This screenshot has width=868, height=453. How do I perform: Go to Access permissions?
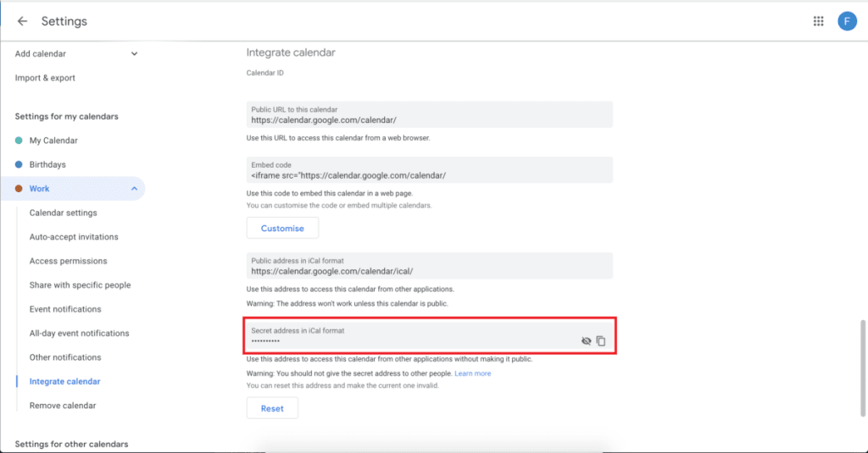click(x=68, y=261)
